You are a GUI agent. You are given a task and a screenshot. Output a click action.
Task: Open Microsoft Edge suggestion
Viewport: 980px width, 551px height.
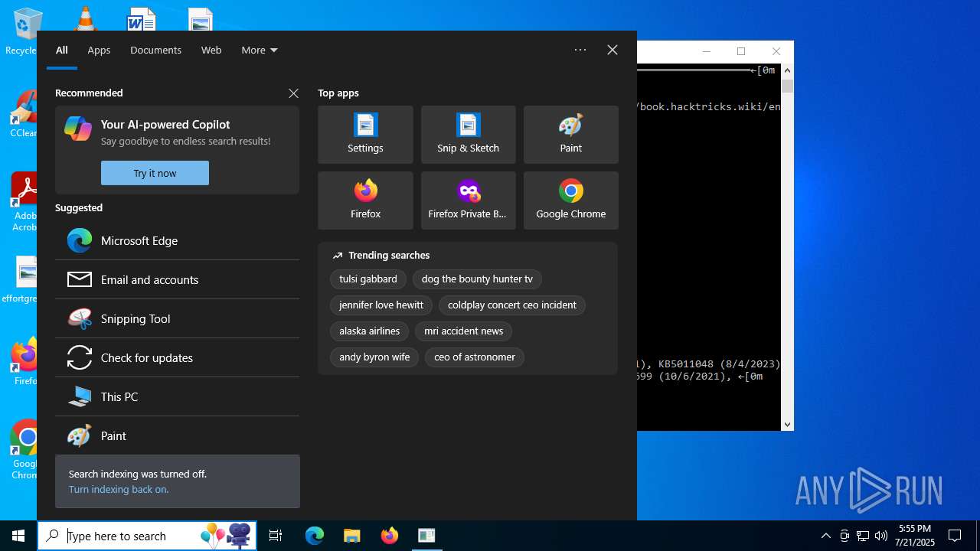(177, 240)
